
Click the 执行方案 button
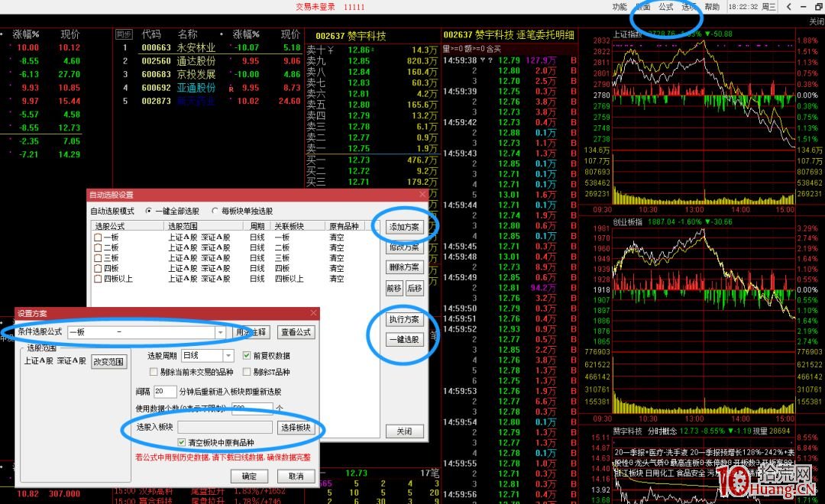[x=403, y=321]
